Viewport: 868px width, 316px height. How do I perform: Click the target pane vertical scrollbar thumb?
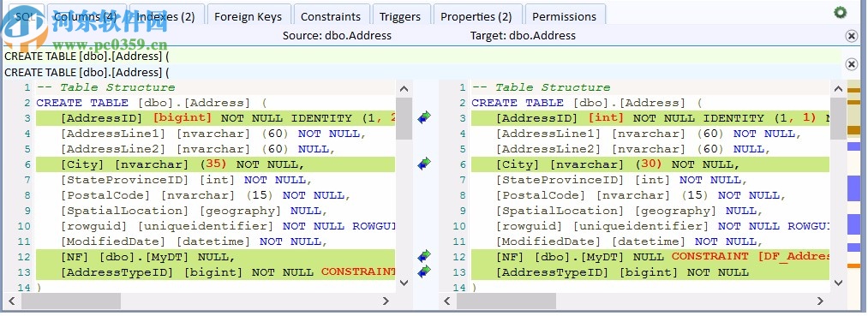pyautogui.click(x=838, y=118)
